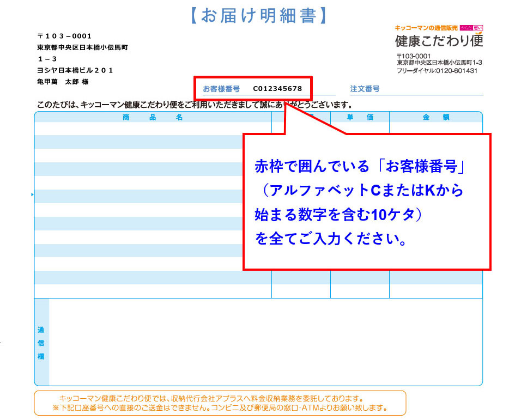Click address line 東京都中央区日本橋小伝馬町 in bold

82,47
